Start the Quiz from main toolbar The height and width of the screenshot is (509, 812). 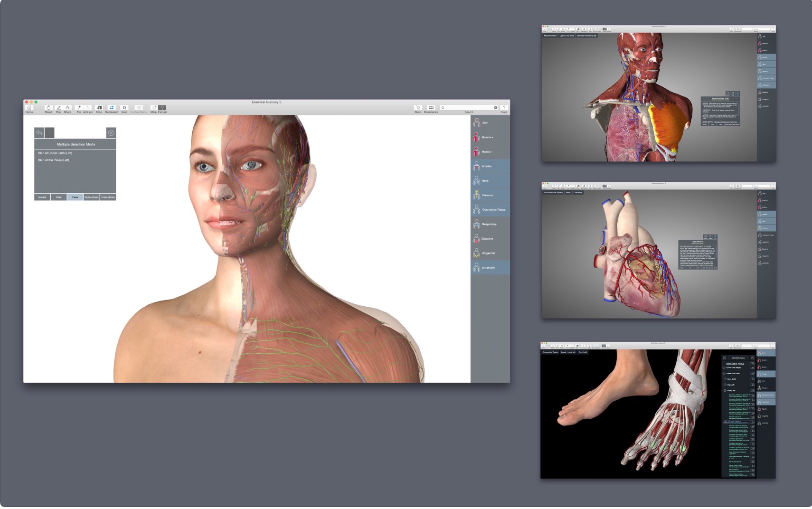pyautogui.click(x=124, y=109)
